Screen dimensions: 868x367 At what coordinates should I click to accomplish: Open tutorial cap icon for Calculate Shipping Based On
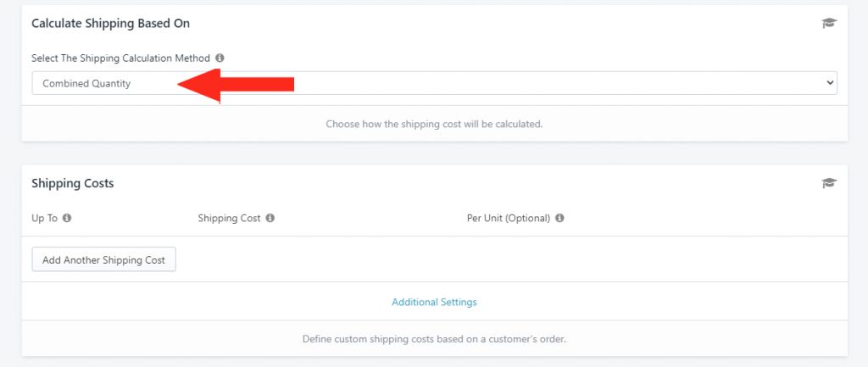tap(829, 23)
